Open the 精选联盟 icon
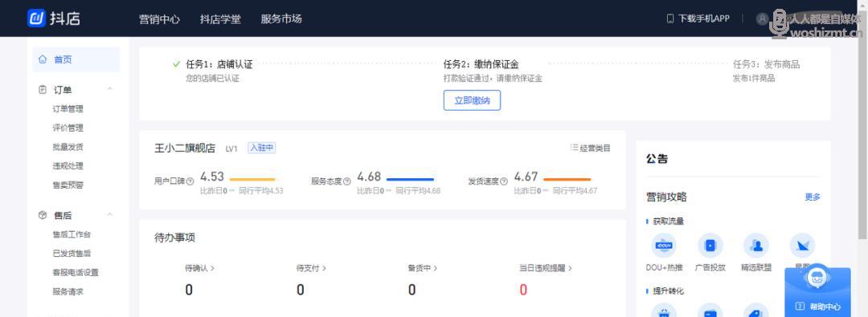 click(756, 245)
